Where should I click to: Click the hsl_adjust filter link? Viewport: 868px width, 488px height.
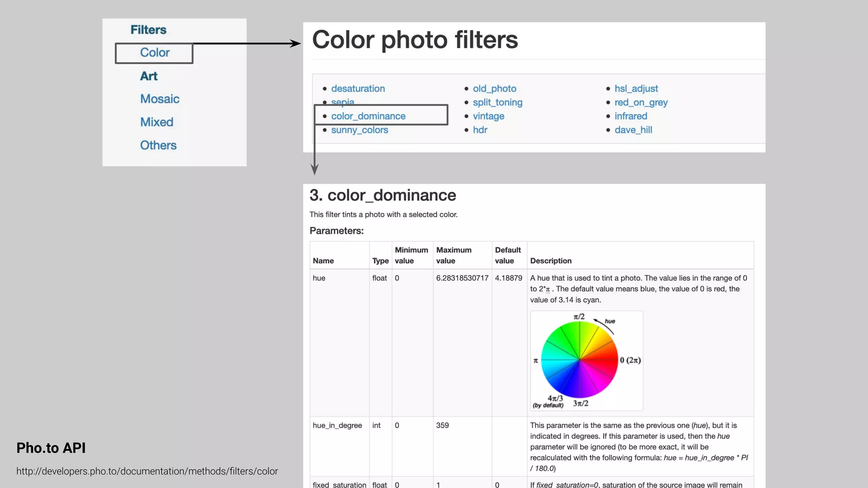tap(636, 89)
